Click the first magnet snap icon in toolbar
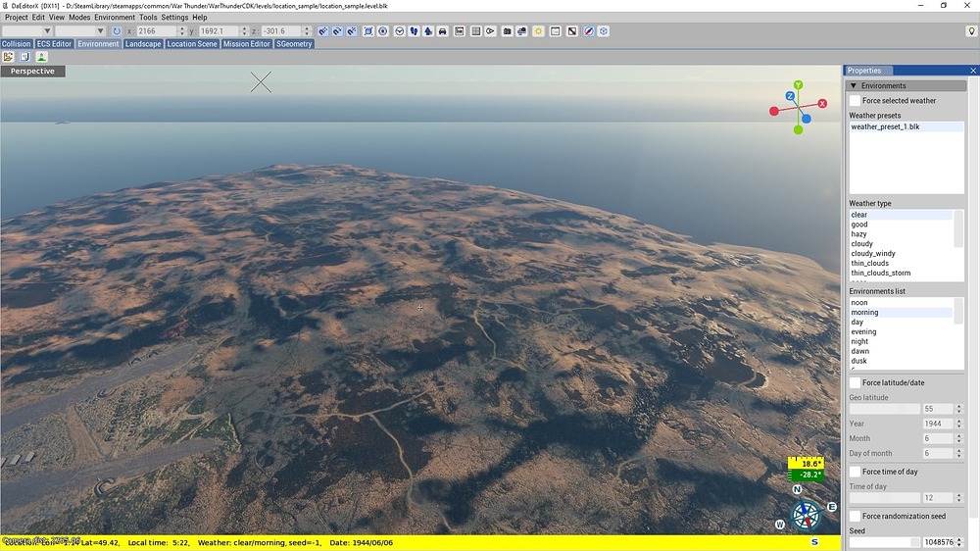Viewport: 980px width, 551px height. 322,30
